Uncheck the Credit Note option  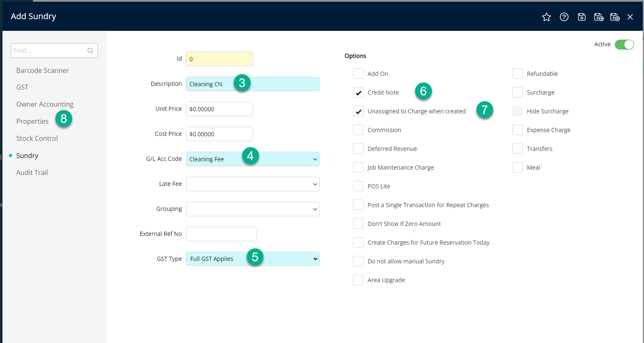358,93
